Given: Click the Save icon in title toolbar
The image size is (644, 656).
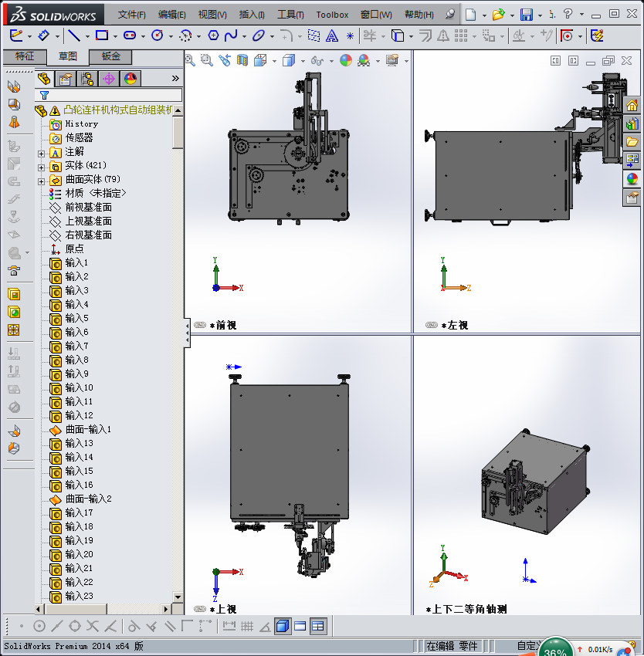Looking at the screenshot, I should tap(527, 15).
